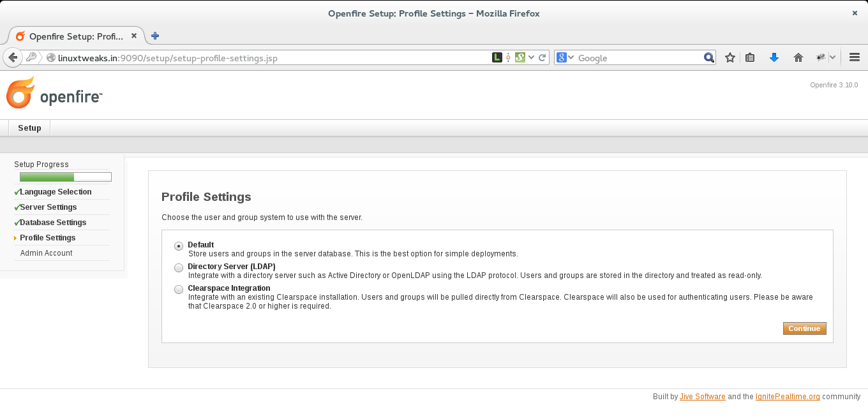This screenshot has height=419, width=868.
Task: Click the Default option label
Action: click(200, 245)
